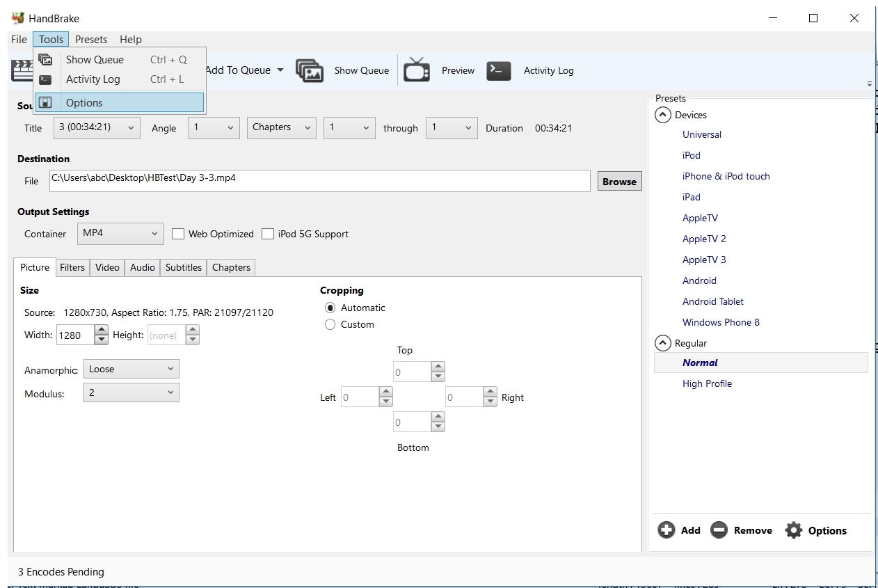Viewport: 878px width, 588px height.
Task: Click the destination File path field
Action: pyautogui.click(x=320, y=181)
